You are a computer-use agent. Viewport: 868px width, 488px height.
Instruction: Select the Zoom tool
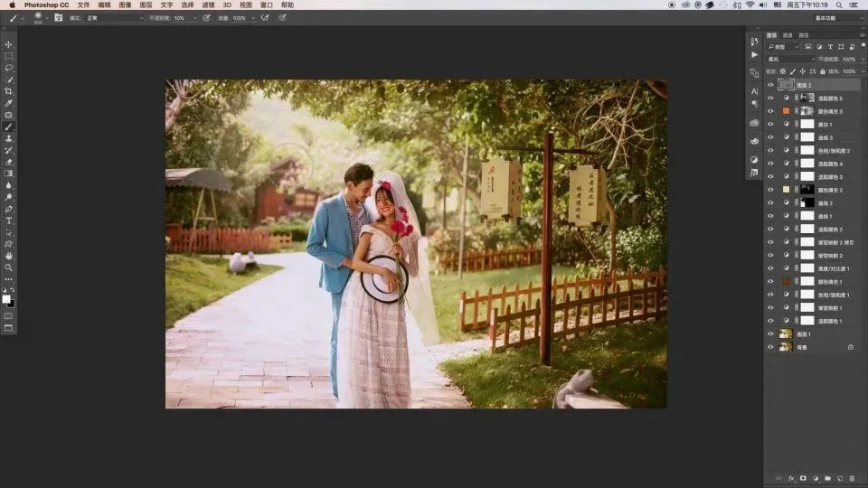point(9,267)
